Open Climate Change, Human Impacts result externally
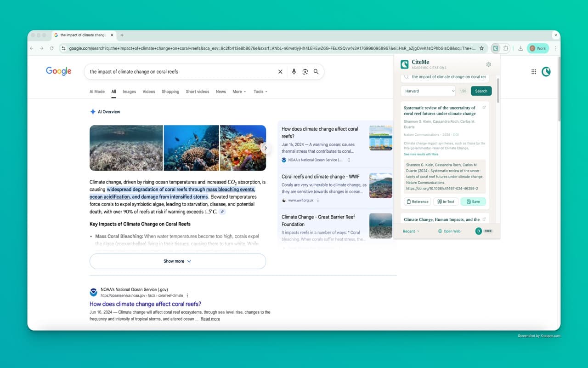Viewport: 588px width, 368px height. click(484, 219)
